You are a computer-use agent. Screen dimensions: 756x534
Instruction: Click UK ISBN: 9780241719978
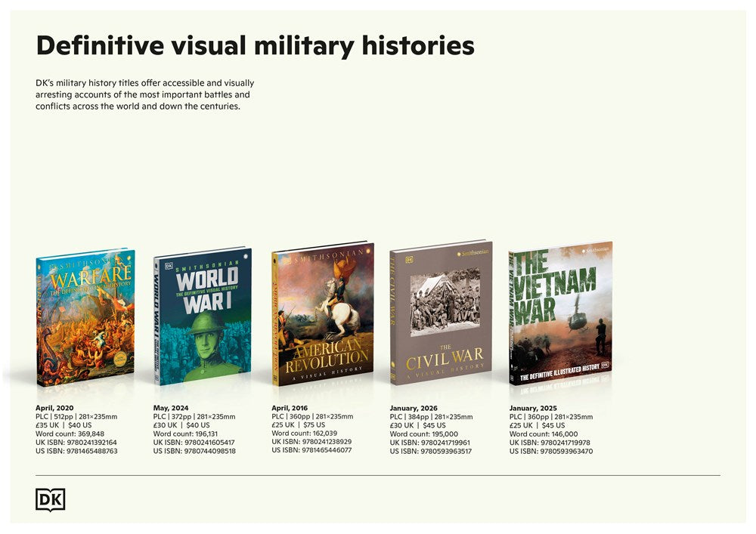point(550,443)
